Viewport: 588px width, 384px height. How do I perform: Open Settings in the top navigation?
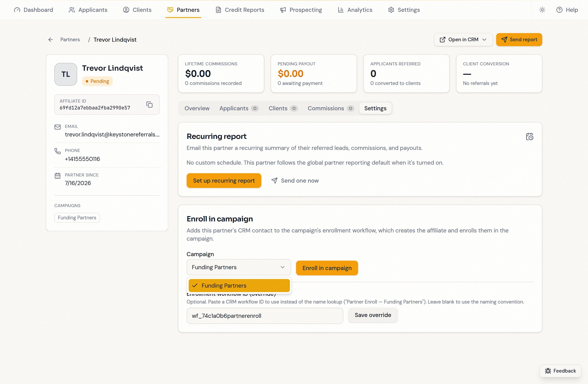(404, 10)
